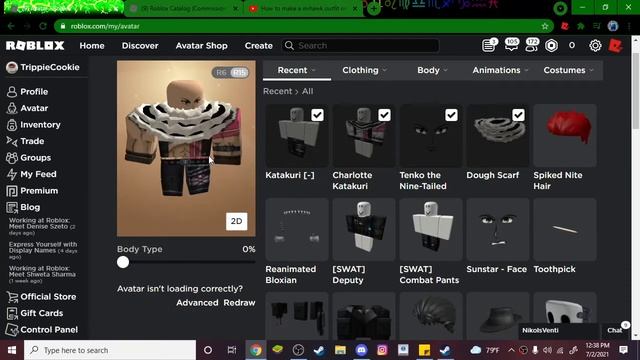The width and height of the screenshot is (640, 360).
Task: Open the Create nav item
Action: point(258,46)
